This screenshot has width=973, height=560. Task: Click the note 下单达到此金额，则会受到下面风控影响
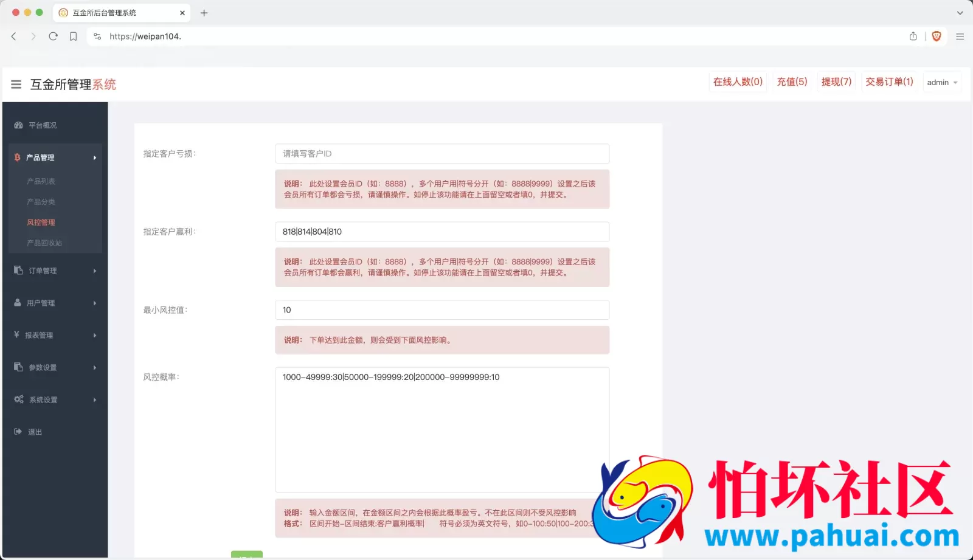(381, 340)
